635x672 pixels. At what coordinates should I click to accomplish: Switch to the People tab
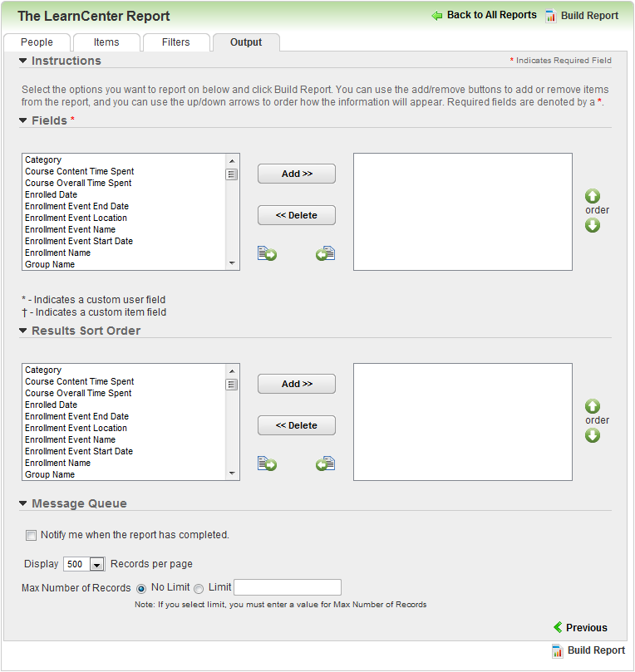tap(37, 42)
